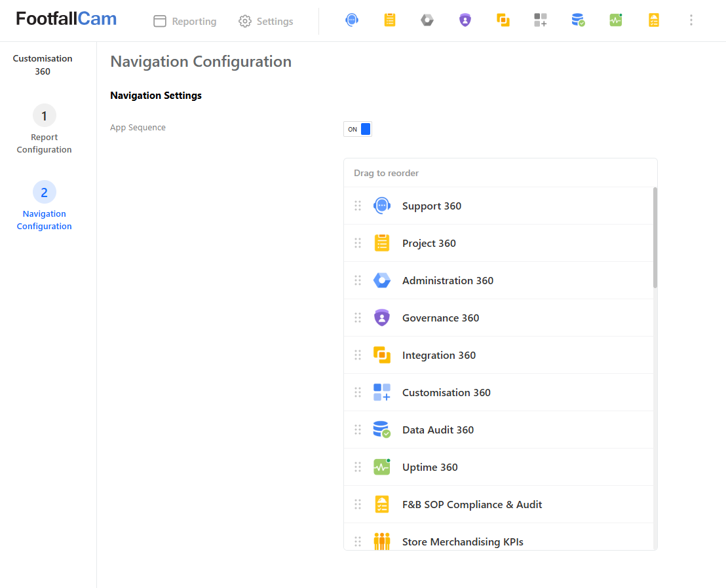This screenshot has width=726, height=588.
Task: Open Uptime 360 icon in top bar
Action: [616, 20]
